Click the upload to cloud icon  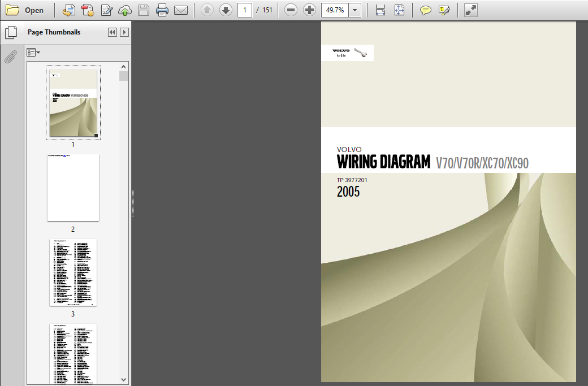(x=125, y=10)
